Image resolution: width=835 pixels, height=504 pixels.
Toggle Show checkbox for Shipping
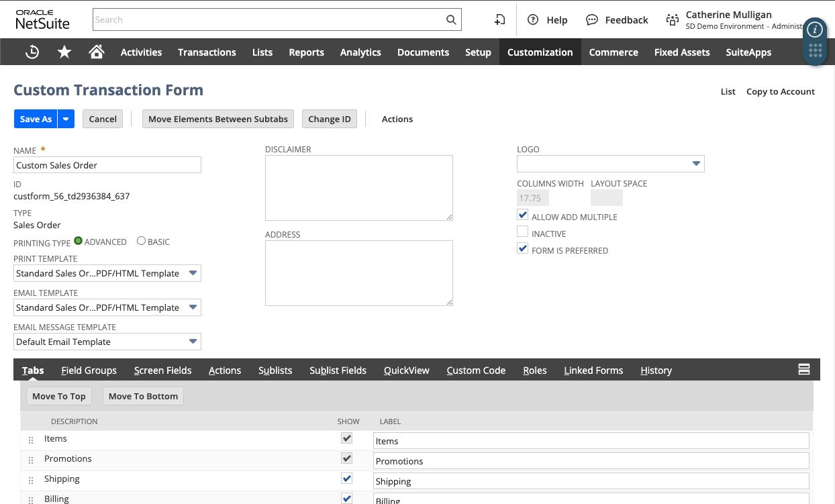[346, 478]
